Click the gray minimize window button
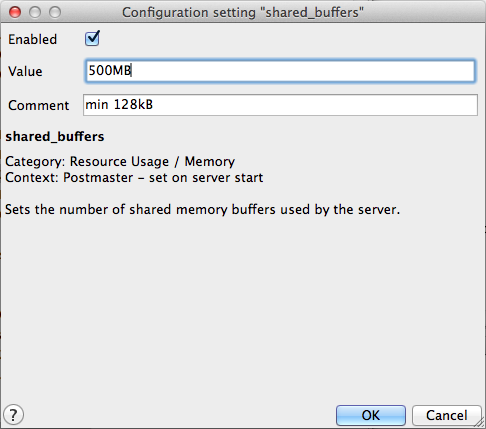Viewport: 486px width, 429px height. 35,12
